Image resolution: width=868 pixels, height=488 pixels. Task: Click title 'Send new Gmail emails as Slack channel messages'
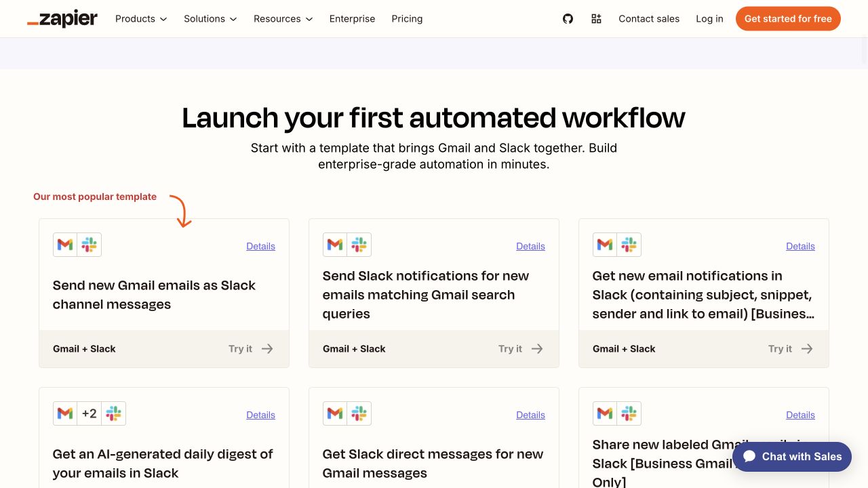pos(154,295)
